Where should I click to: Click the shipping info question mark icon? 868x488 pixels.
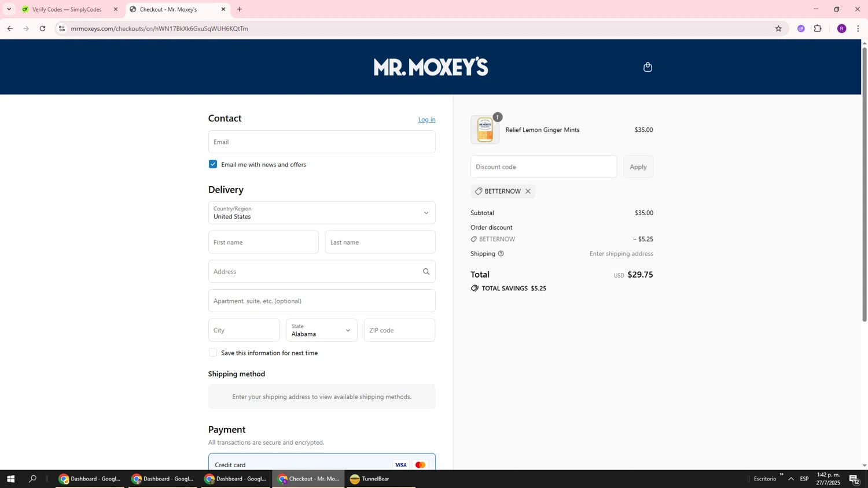click(x=501, y=254)
